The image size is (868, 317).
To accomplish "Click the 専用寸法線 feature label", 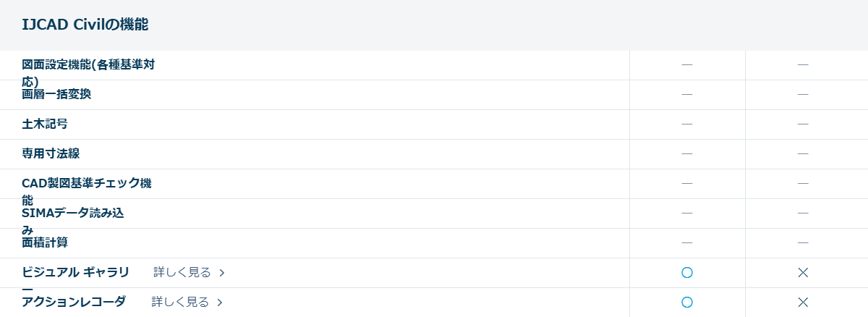I will click(51, 153).
